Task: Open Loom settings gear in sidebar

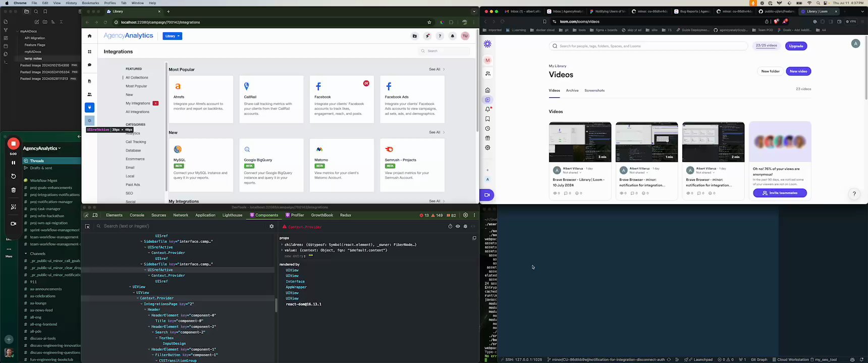Action: pos(487,148)
